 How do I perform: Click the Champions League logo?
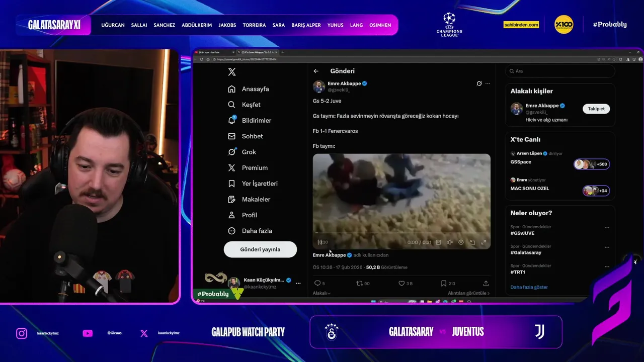click(449, 25)
